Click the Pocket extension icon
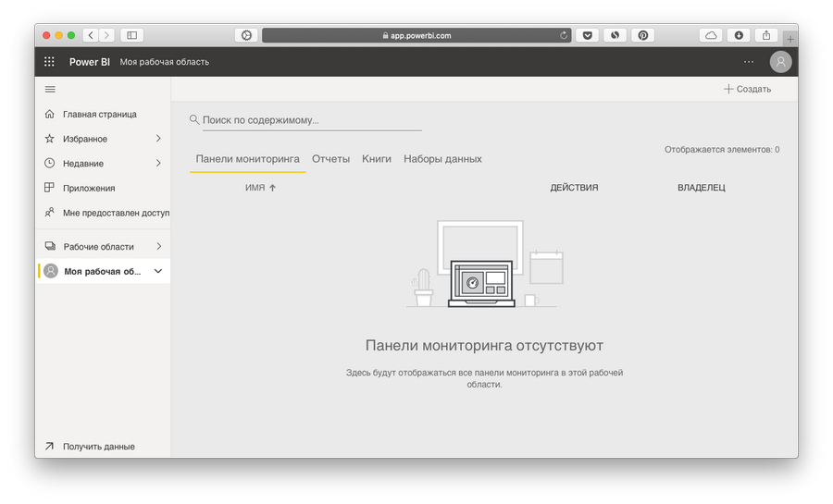 [x=587, y=35]
